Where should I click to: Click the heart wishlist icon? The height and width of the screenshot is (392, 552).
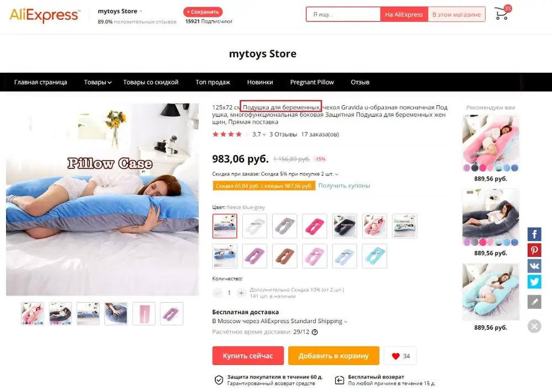tap(396, 356)
